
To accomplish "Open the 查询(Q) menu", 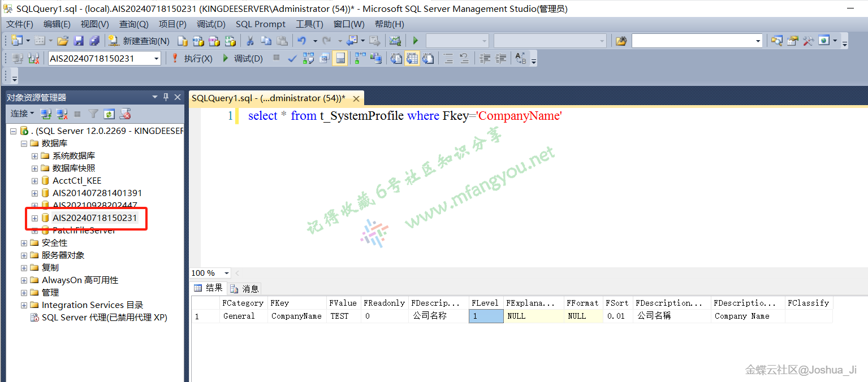I will click(x=133, y=24).
